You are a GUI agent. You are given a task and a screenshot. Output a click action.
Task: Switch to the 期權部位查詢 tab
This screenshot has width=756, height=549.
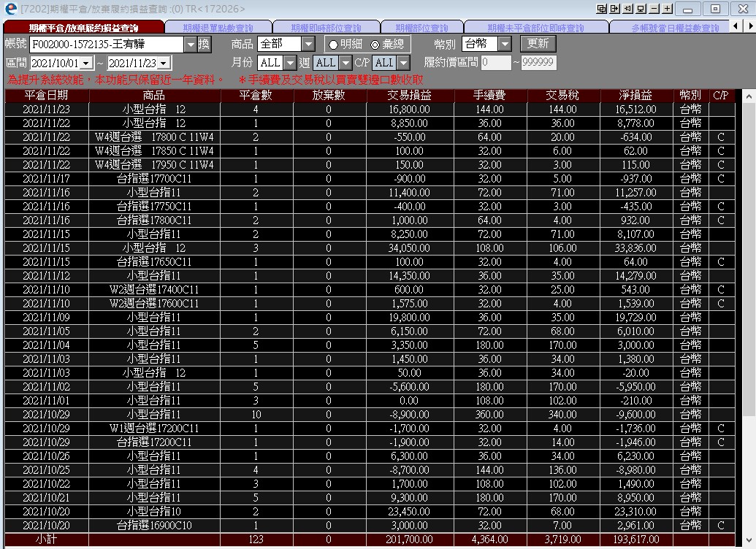(422, 28)
